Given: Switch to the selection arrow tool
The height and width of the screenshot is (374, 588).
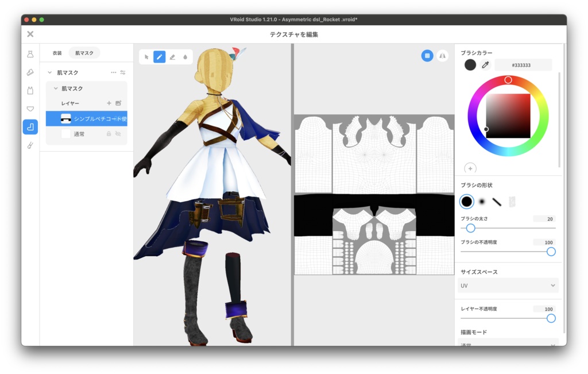Looking at the screenshot, I should (146, 56).
